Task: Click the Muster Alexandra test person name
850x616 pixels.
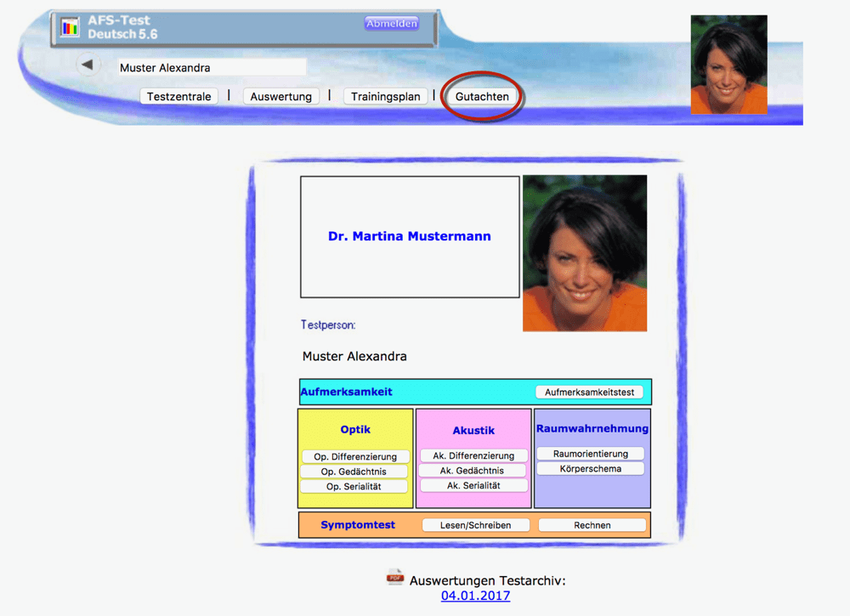Action: pos(354,356)
